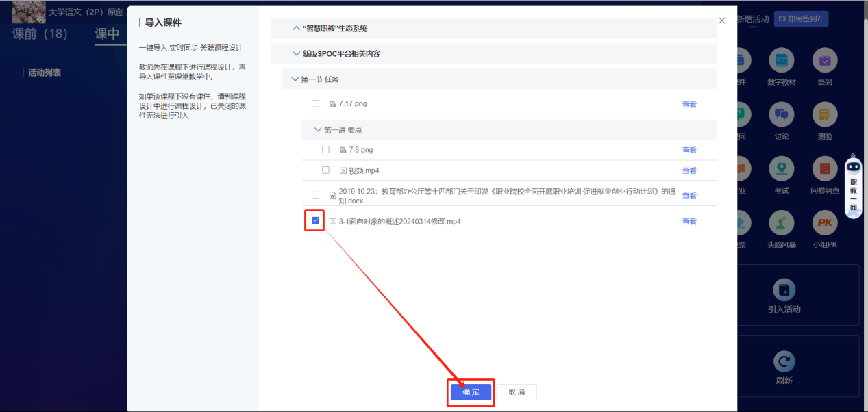Select the 签到 sign-in activity icon
Screen dimensions: 868x412
824,60
